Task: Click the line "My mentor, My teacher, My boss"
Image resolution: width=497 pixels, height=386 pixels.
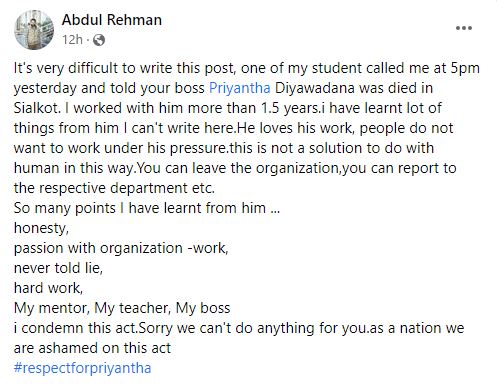Action: (122, 308)
